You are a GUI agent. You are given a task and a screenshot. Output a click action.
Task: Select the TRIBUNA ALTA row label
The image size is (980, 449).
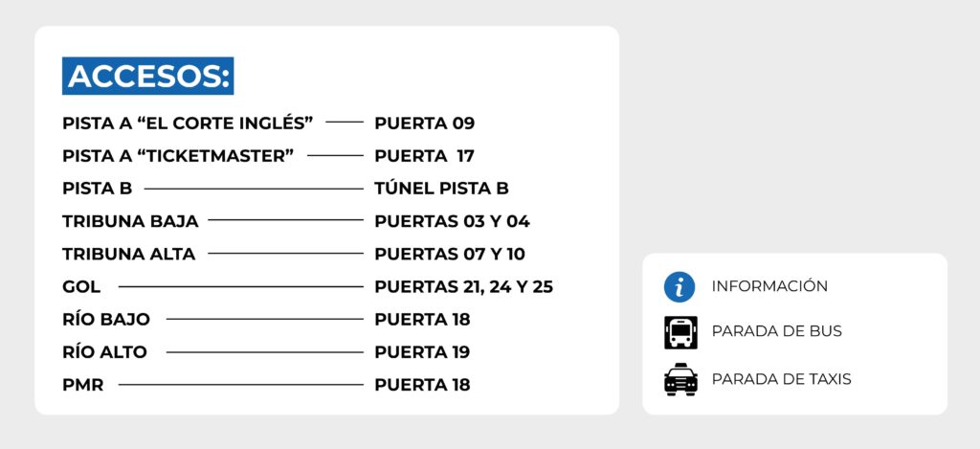tap(129, 254)
